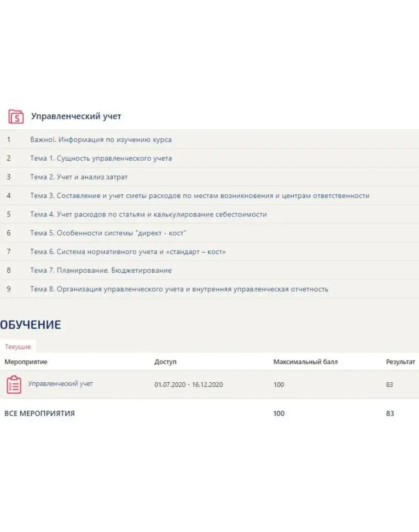This screenshot has width=419, height=532.
Task: Click the ВСЕ МЕРОПРИЯТИЯ summary row label
Action: [40, 414]
